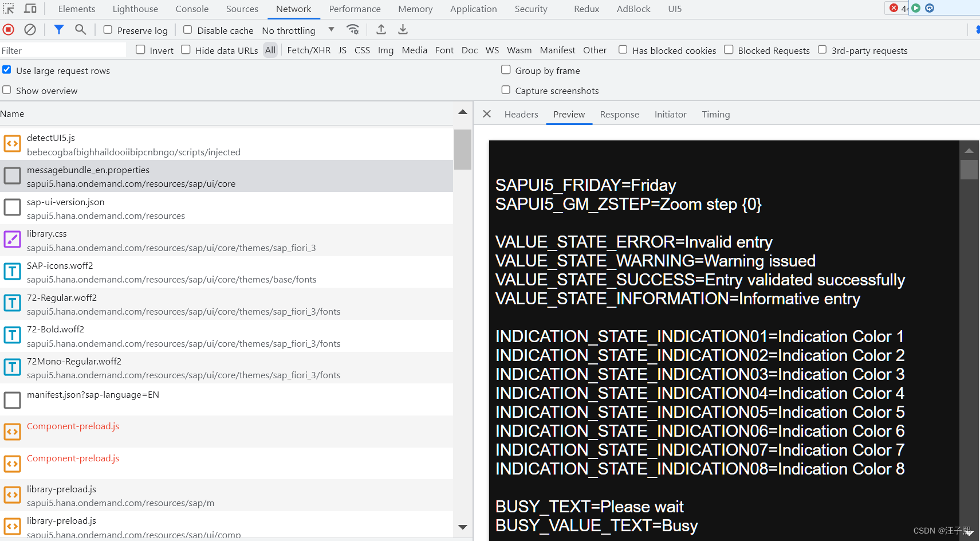Select SAP-icons.woff2 font icon
The width and height of the screenshot is (980, 541).
click(x=12, y=271)
